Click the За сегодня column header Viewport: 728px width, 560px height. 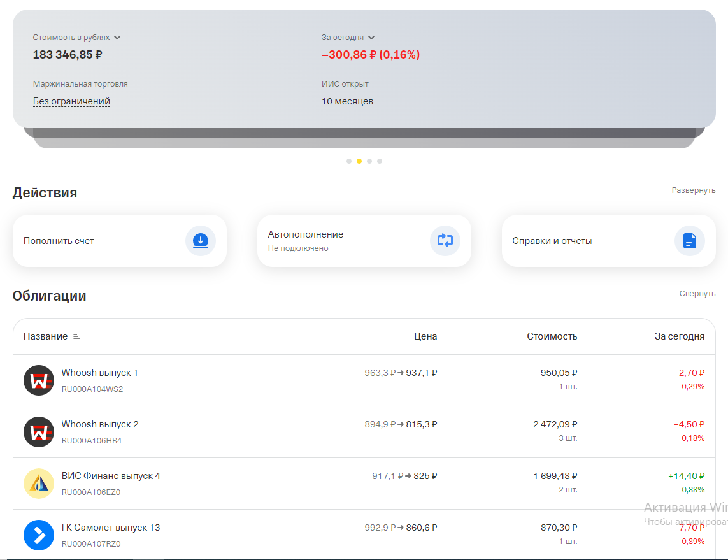pyautogui.click(x=679, y=336)
